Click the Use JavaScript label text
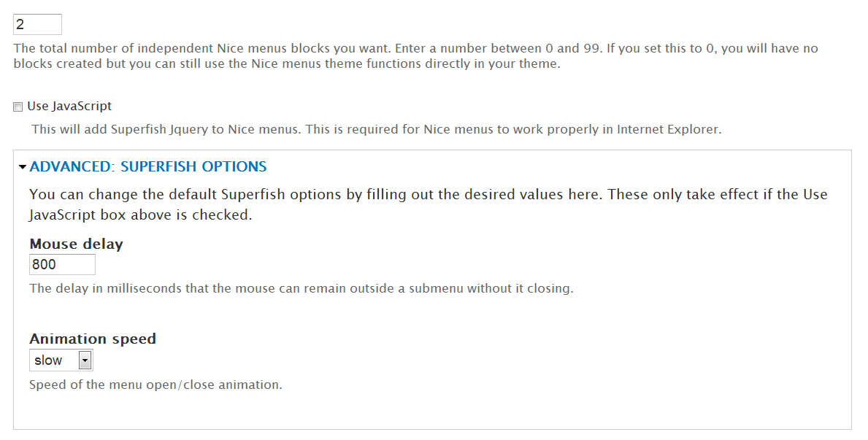 click(69, 107)
